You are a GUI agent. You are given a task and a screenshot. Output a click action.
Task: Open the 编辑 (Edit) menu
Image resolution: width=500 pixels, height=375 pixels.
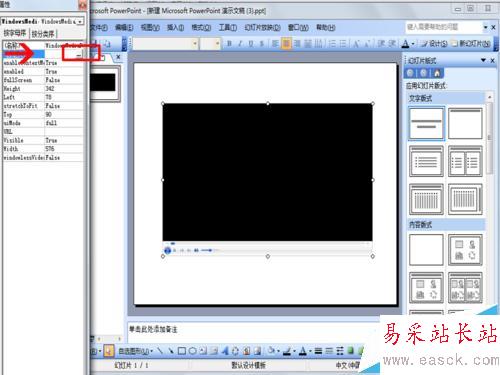pos(124,28)
